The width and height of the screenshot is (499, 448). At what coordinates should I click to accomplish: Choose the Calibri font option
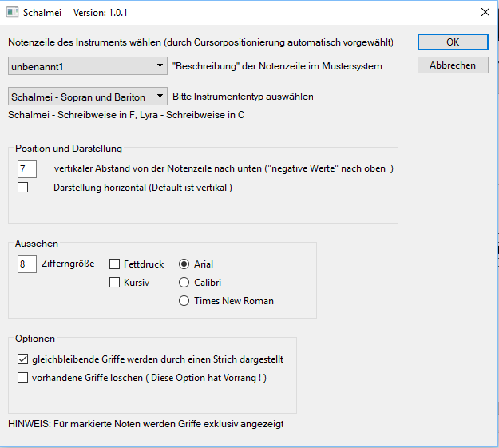(184, 283)
